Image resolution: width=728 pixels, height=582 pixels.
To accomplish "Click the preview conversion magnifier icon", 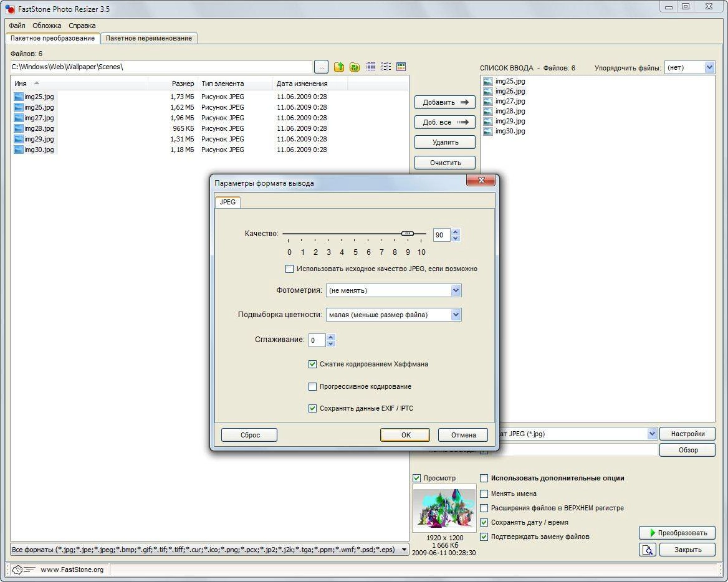I will coord(647,550).
